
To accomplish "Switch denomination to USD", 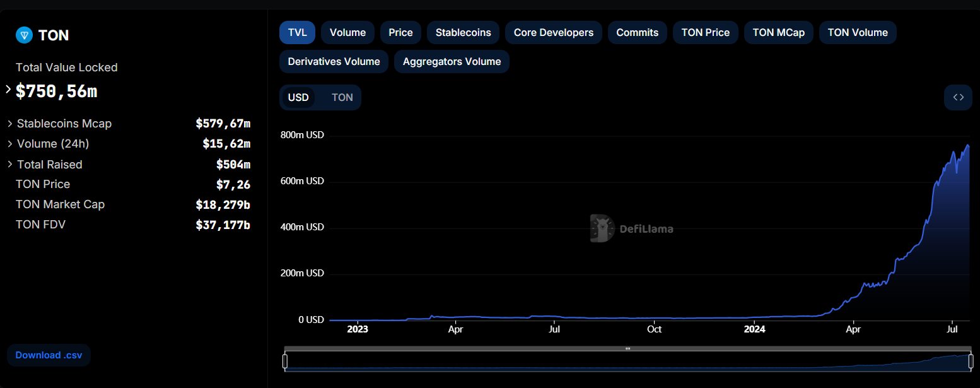I will pos(298,98).
